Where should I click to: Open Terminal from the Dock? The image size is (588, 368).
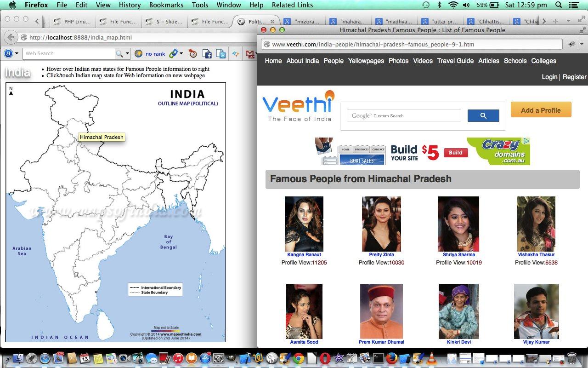[x=379, y=358]
